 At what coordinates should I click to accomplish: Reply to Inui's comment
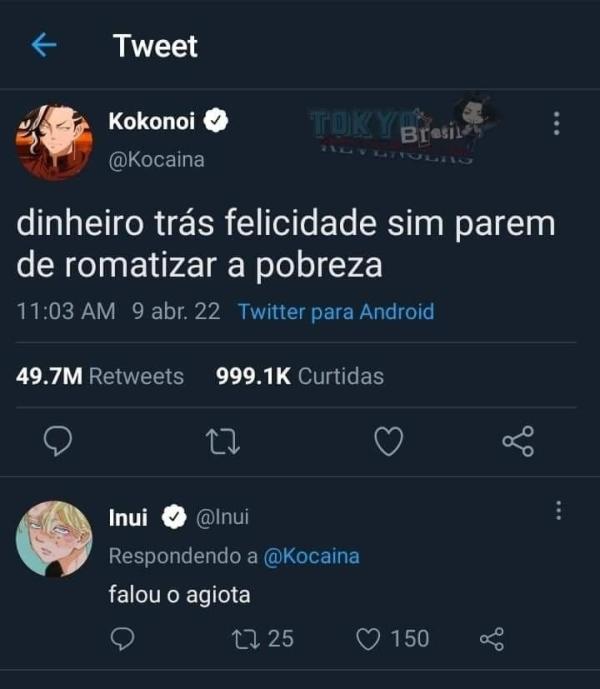click(x=122, y=638)
